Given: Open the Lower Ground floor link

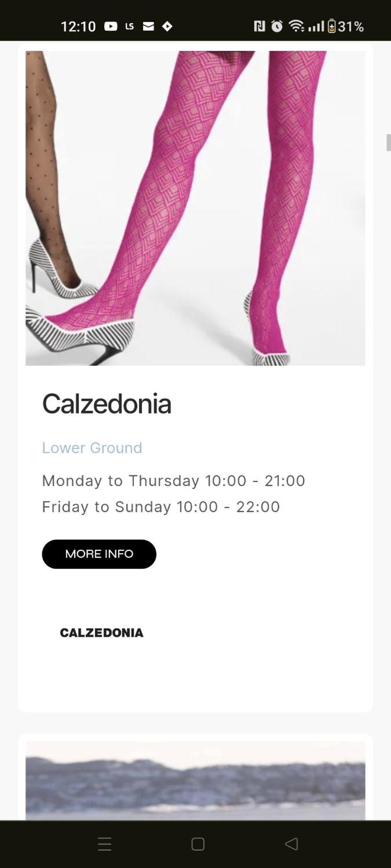Looking at the screenshot, I should (x=92, y=447).
